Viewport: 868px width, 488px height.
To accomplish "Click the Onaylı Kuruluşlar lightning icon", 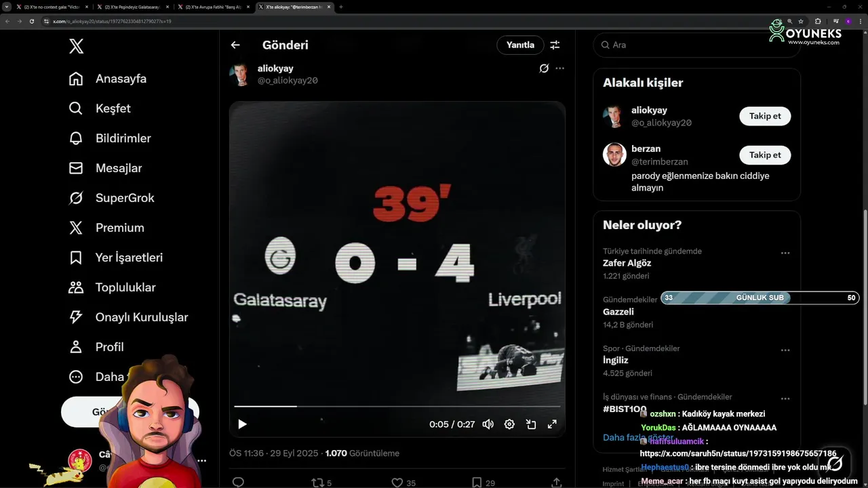I will [x=76, y=317].
